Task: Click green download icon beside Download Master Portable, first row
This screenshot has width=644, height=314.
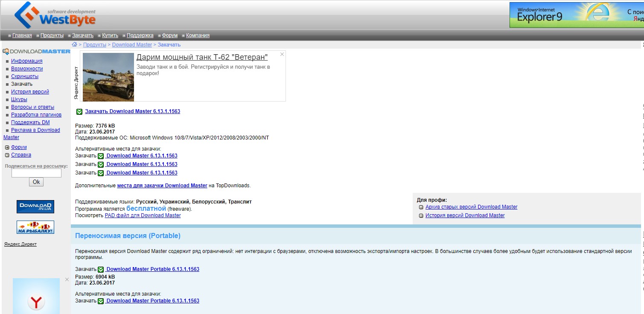Action: [101, 270]
